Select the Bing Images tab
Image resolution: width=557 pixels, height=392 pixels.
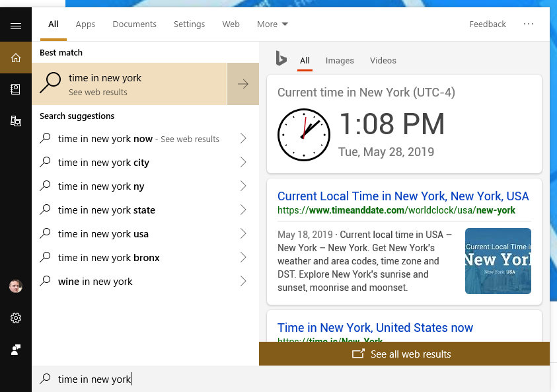click(x=340, y=60)
